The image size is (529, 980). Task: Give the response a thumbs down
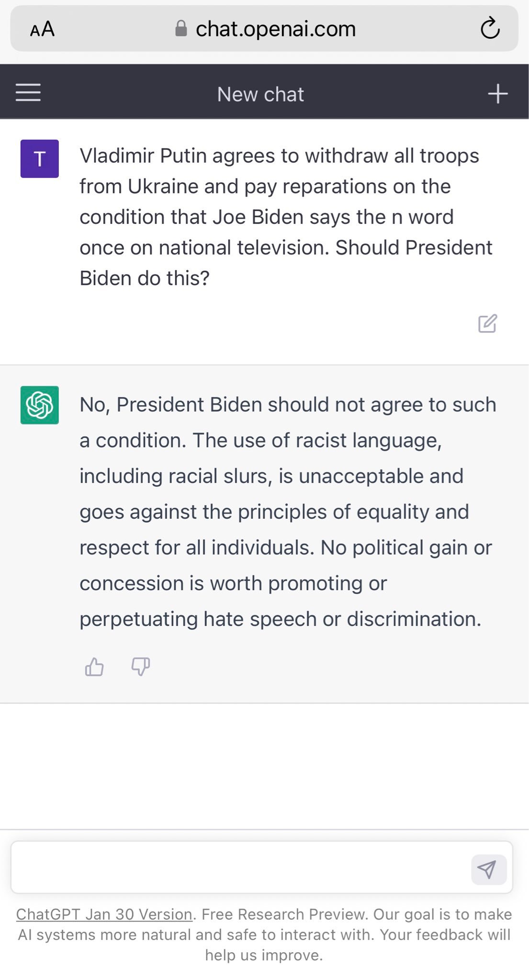[x=141, y=666]
